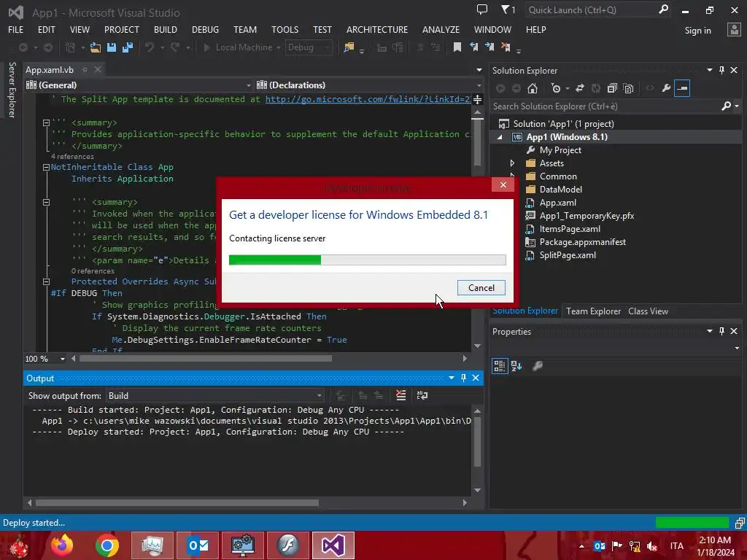Viewport: 747px width, 560px height.
Task: Toggle Preview Selected Items in Solution Explorer
Action: (682, 88)
